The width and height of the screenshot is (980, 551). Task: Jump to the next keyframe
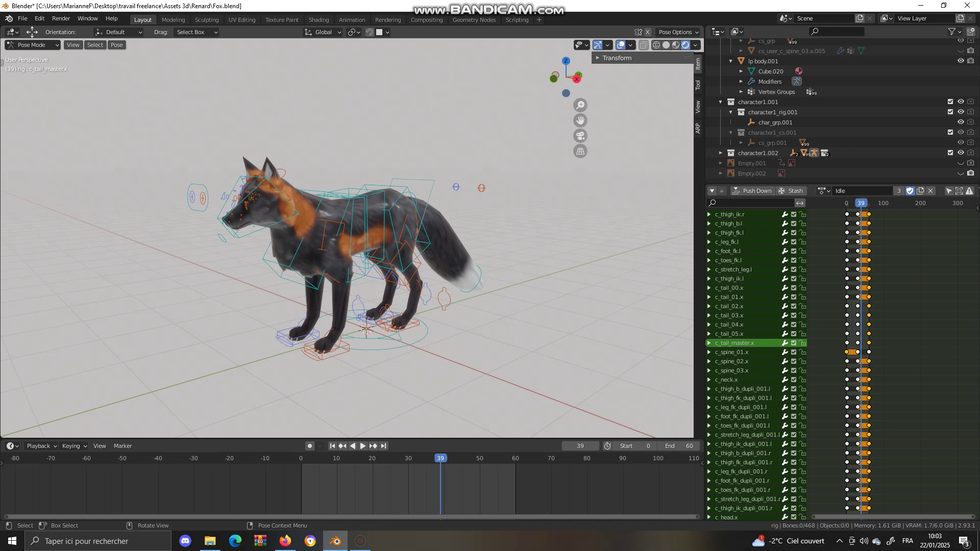373,446
